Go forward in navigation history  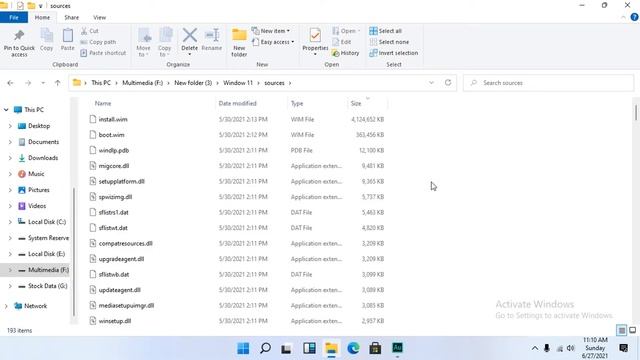(28, 83)
